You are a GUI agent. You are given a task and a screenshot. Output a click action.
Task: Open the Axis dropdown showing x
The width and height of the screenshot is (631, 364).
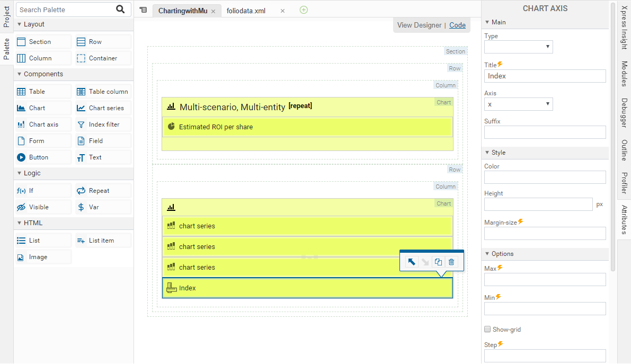[518, 104]
